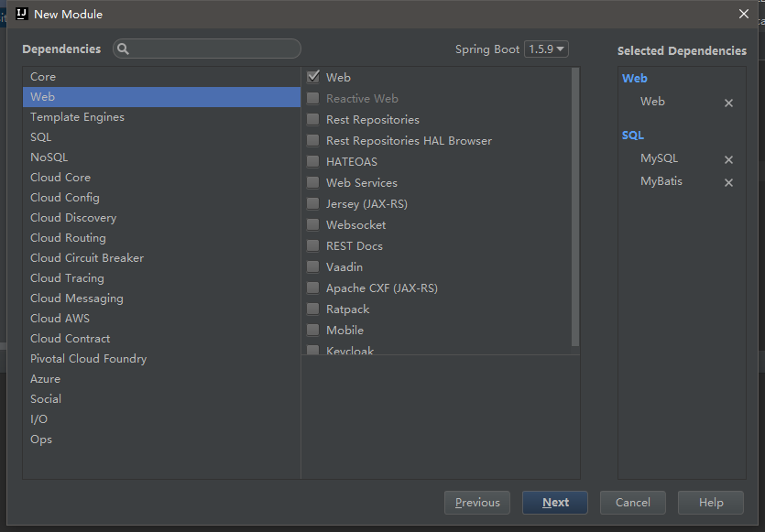Enable Apache CXF (JAX-RS) checkbox
This screenshot has height=532, width=765.
(x=313, y=288)
